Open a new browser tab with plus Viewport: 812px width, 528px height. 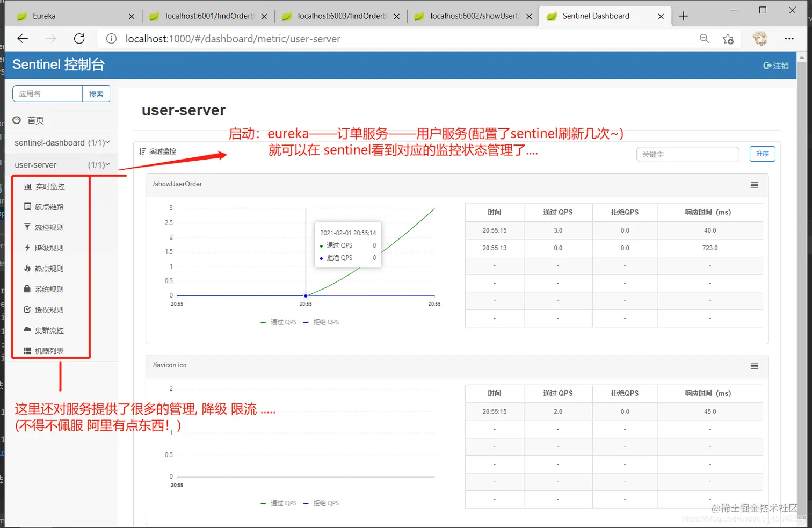click(683, 16)
